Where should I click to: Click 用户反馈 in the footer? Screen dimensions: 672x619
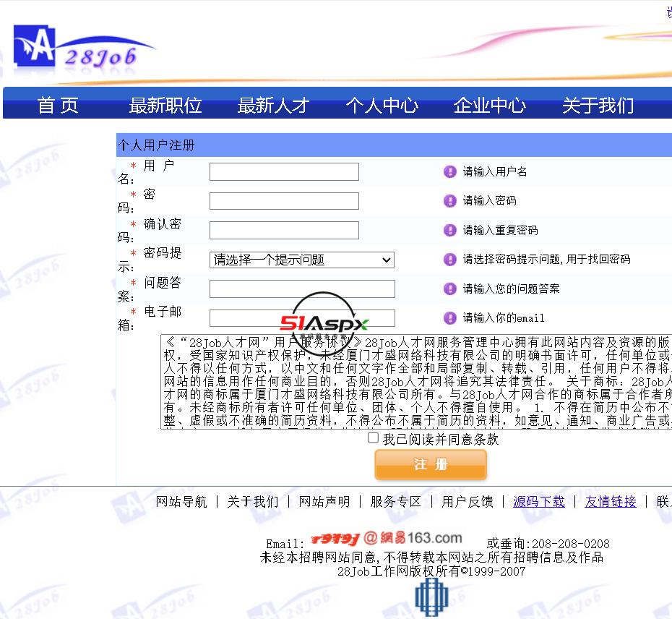pyautogui.click(x=468, y=501)
